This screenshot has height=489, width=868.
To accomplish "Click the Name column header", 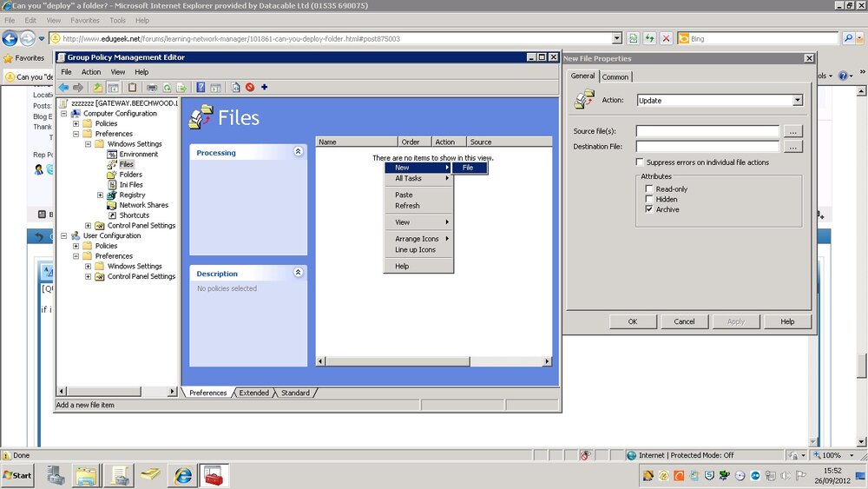I will 357,142.
